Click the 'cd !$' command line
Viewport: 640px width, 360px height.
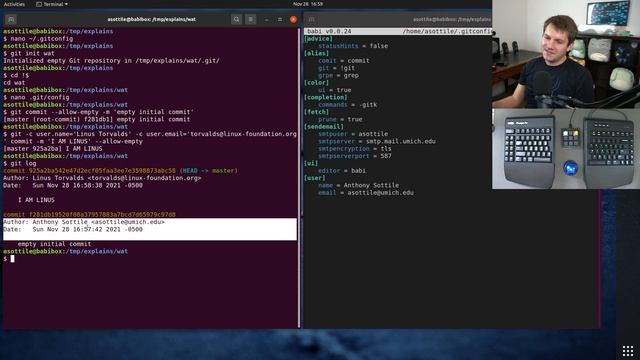[x=16, y=76]
